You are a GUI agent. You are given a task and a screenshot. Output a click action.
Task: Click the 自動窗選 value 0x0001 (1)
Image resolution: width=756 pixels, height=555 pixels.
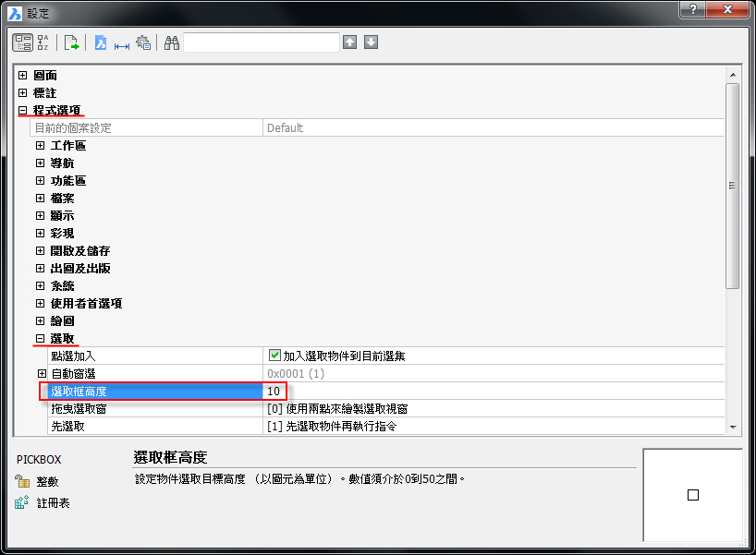point(296,373)
